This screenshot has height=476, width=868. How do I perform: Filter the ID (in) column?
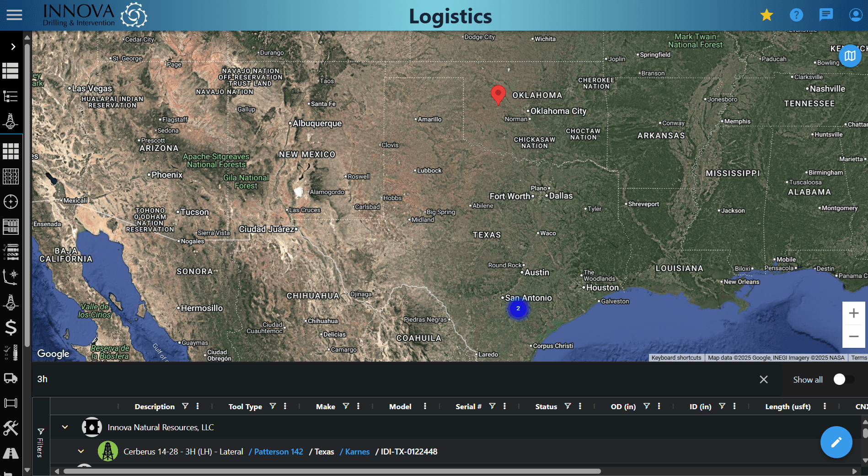tap(722, 406)
